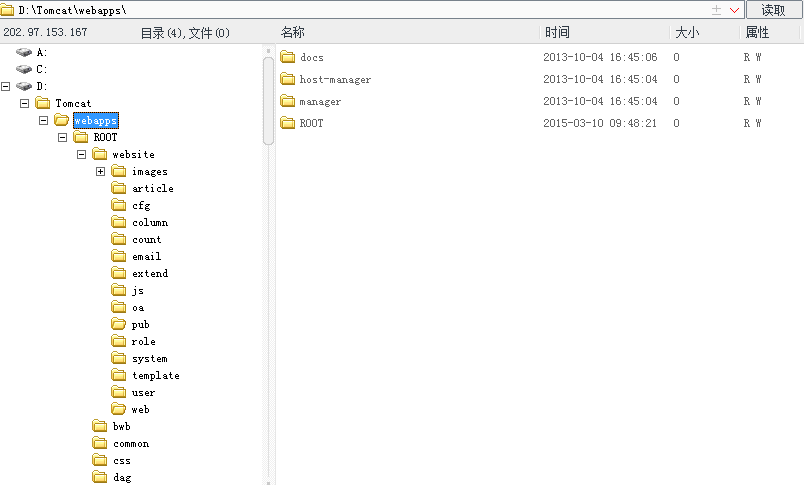The width and height of the screenshot is (804, 485).
Task: Click the article folder icon
Action: click(118, 188)
